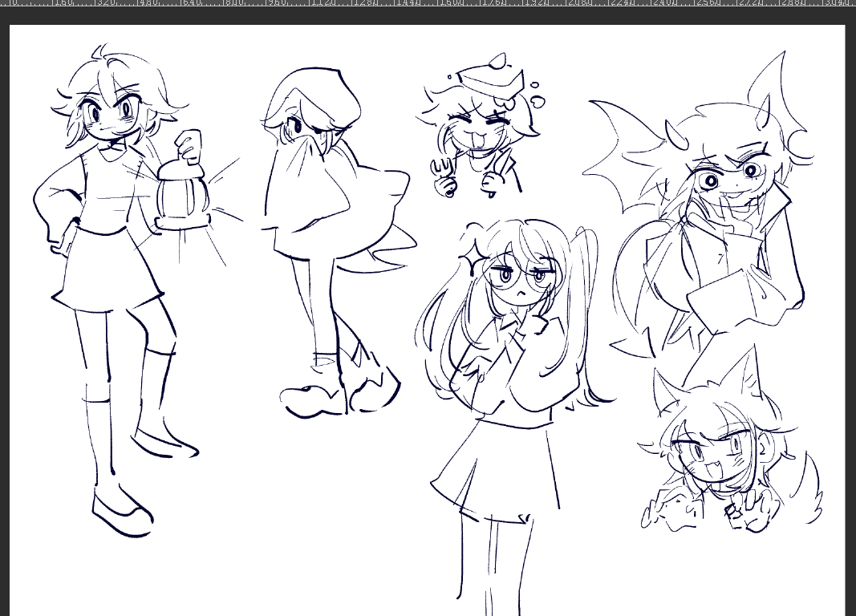Screen dimensions: 856x616
Task: Click the 960 mark on the horizontal ruler
Action: click(x=276, y=2)
